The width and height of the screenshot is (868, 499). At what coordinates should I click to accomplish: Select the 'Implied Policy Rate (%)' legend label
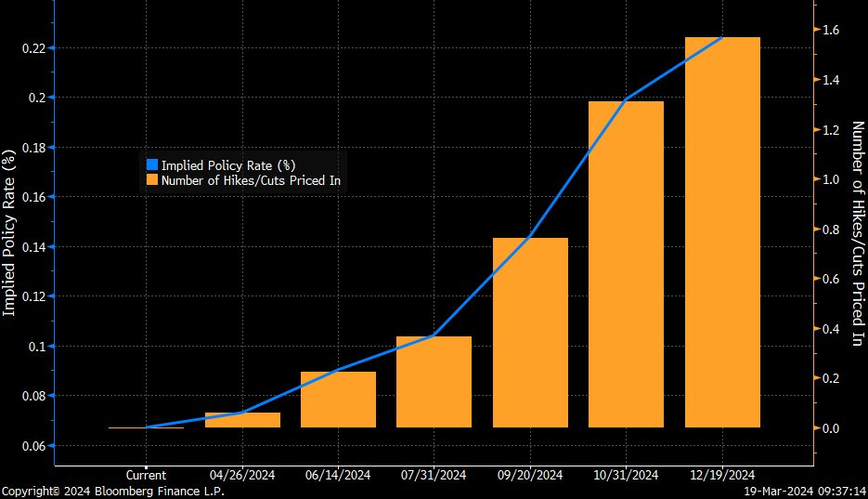228,164
